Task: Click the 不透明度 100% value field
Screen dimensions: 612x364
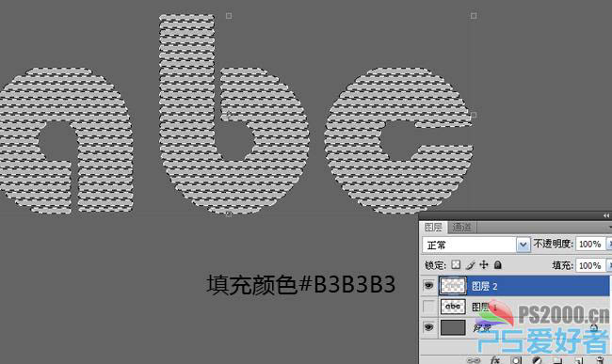Action: coord(590,245)
